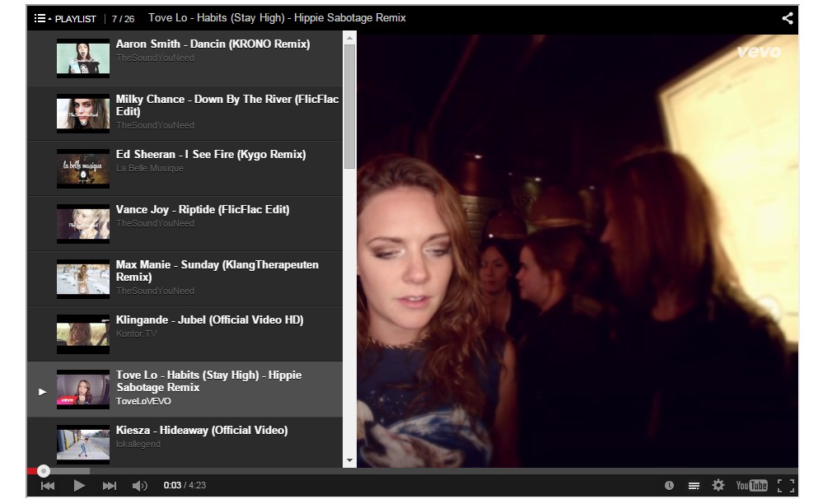Click the 7 / 26 playlist counter
The image size is (823, 504).
123,19
